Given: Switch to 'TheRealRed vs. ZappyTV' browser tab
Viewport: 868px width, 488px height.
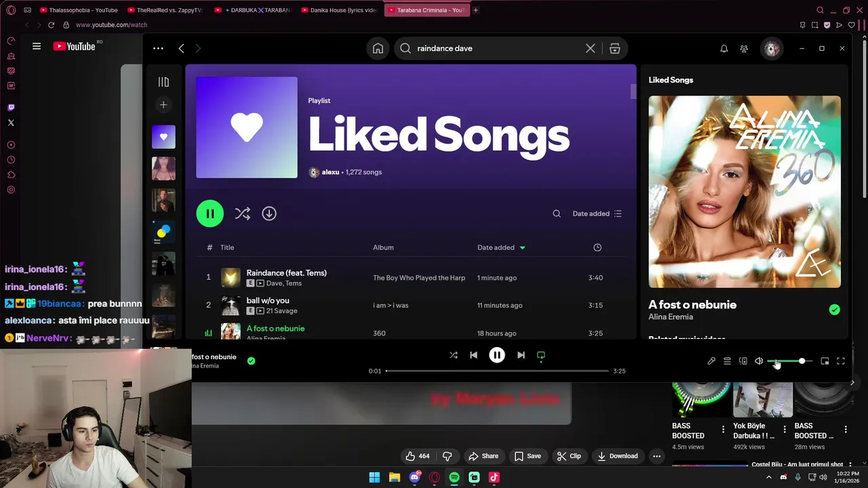Looking at the screenshot, I should point(165,10).
